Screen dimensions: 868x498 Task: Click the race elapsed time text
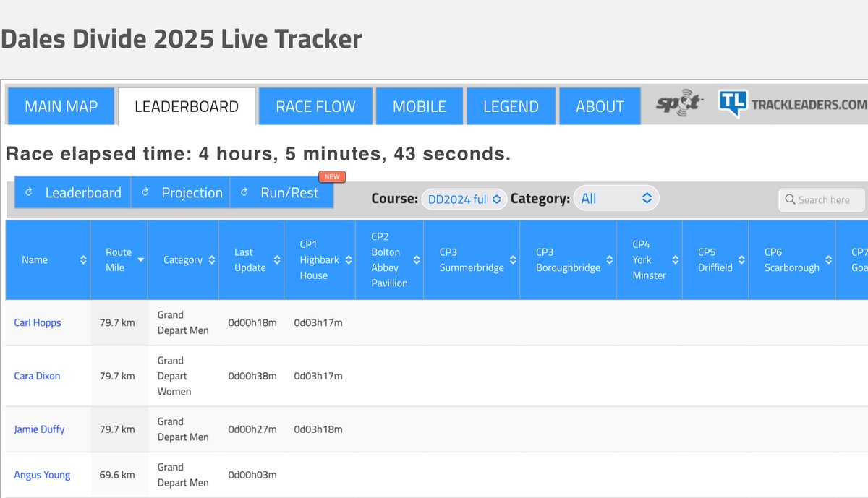tap(258, 153)
